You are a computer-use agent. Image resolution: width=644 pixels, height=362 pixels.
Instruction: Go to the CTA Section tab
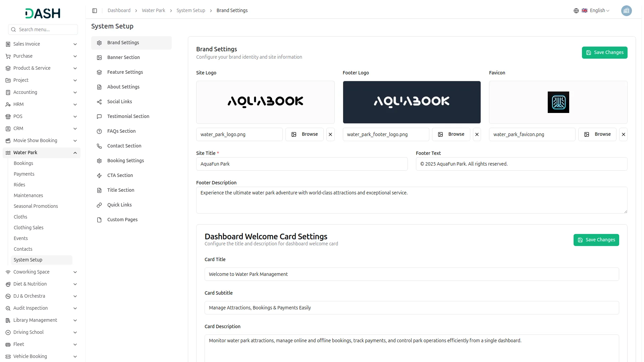coord(120,175)
